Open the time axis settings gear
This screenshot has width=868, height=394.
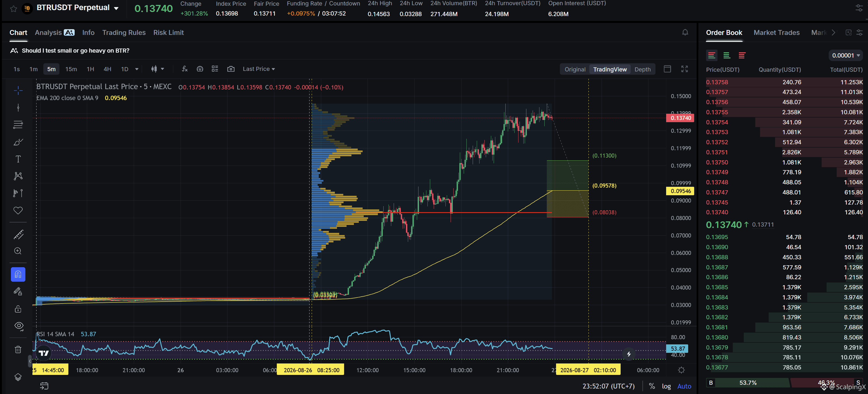681,370
